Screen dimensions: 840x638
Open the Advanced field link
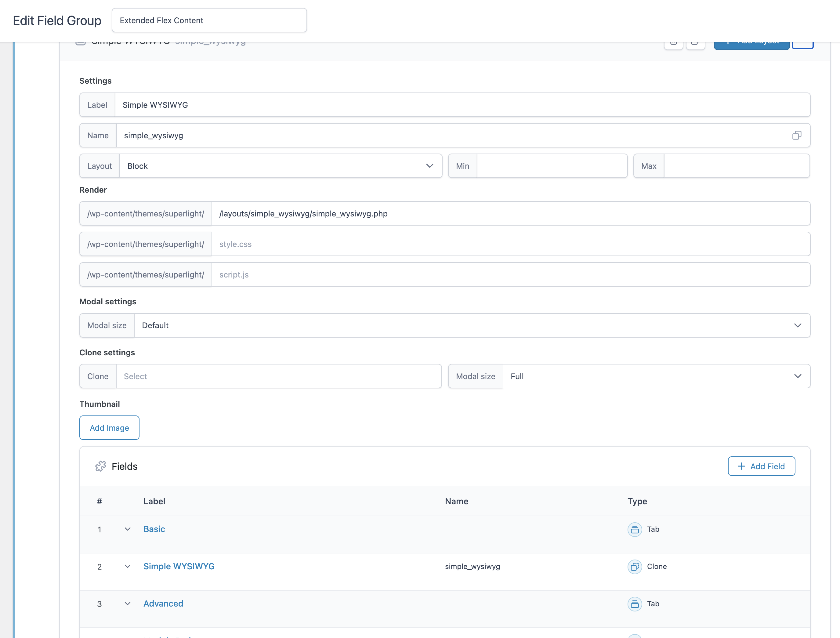pyautogui.click(x=163, y=604)
